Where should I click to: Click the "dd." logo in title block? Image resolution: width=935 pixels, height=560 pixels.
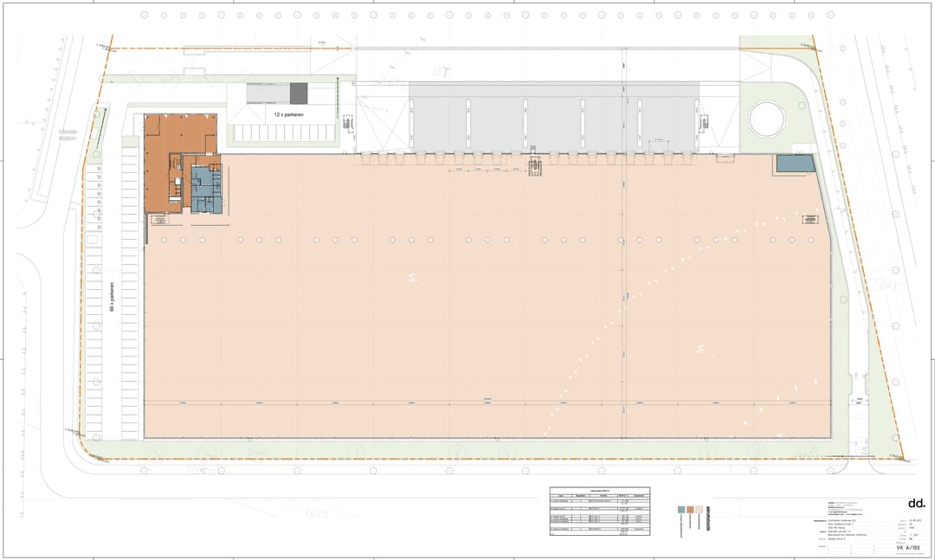click(x=915, y=504)
